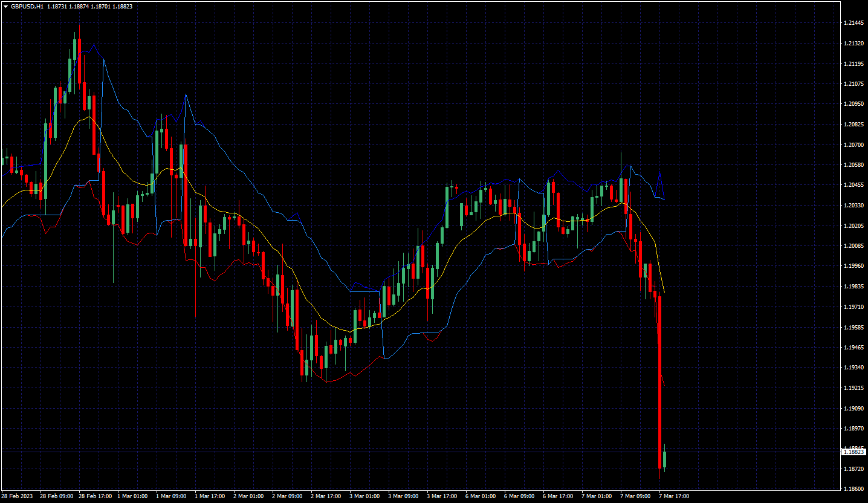
Task: Click the GBPUSD,H1 chart title
Action: 27,7
